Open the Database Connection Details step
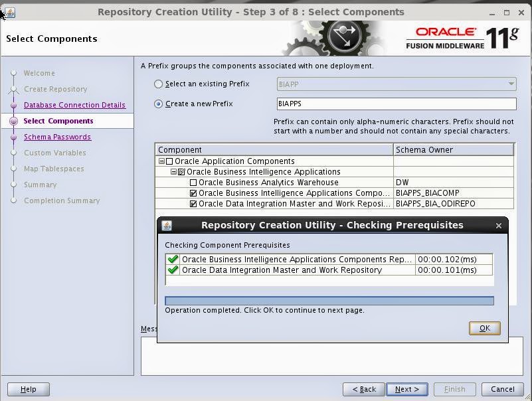The height and width of the screenshot is (401, 532). coord(74,105)
